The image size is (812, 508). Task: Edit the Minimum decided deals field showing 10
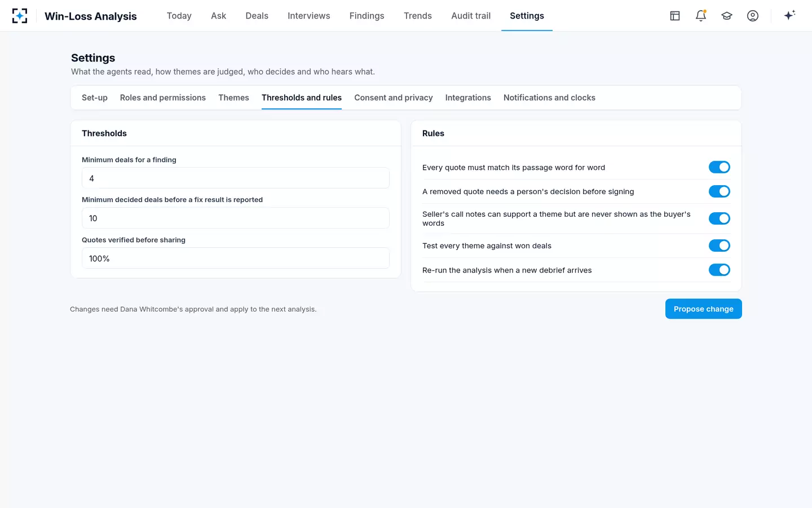click(236, 218)
